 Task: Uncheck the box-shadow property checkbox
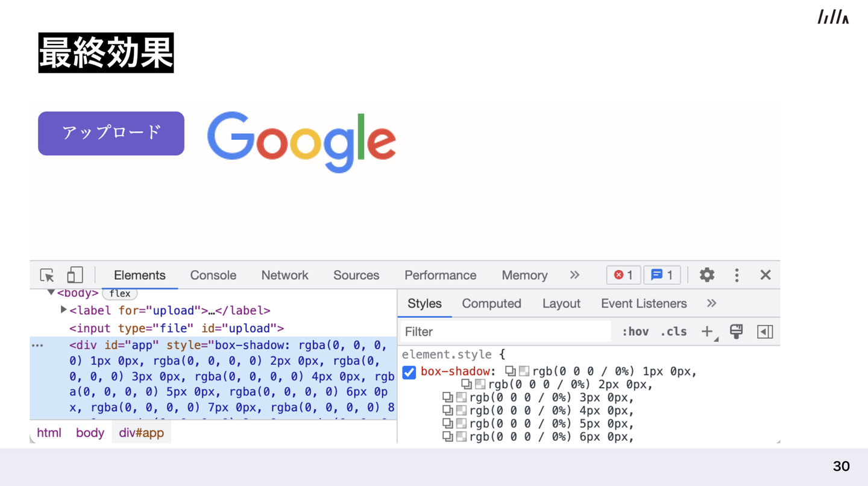[409, 372]
